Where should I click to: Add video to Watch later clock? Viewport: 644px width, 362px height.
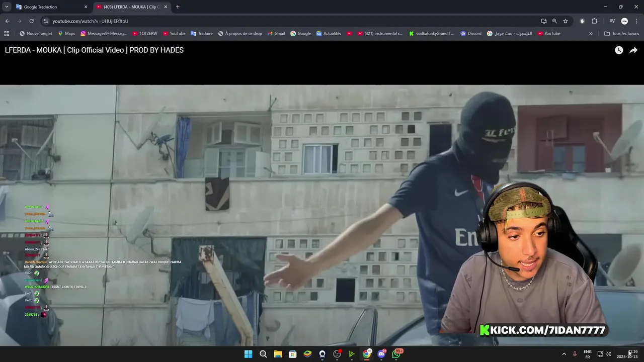[619, 50]
